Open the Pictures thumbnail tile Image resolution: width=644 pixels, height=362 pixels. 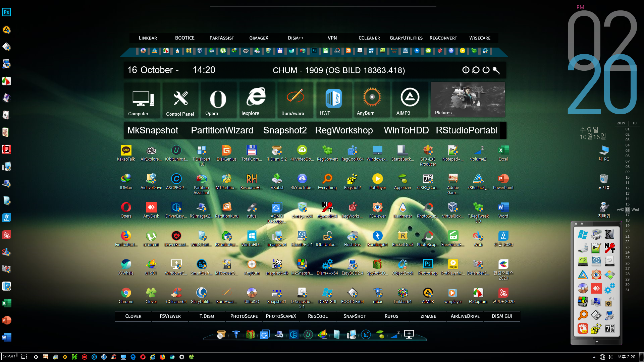pyautogui.click(x=468, y=100)
